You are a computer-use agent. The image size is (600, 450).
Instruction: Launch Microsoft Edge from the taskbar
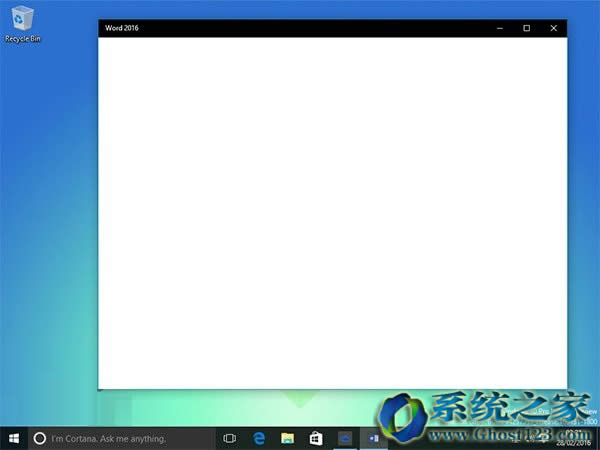(x=258, y=438)
